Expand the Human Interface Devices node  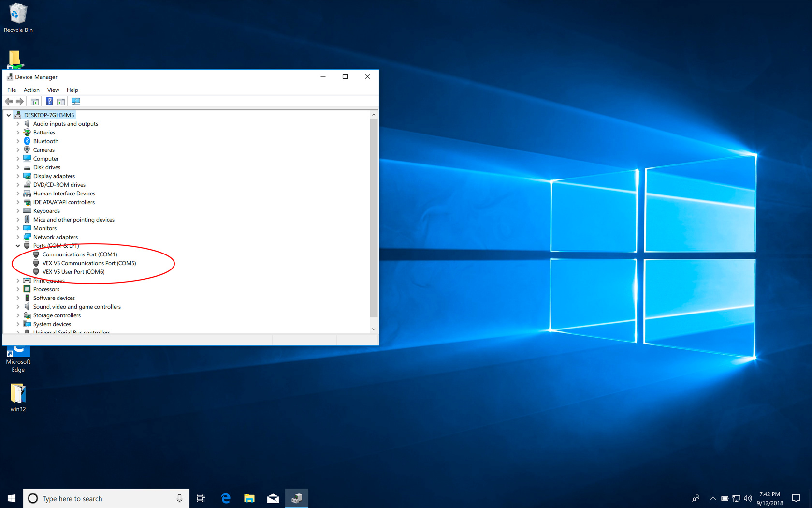click(x=18, y=194)
